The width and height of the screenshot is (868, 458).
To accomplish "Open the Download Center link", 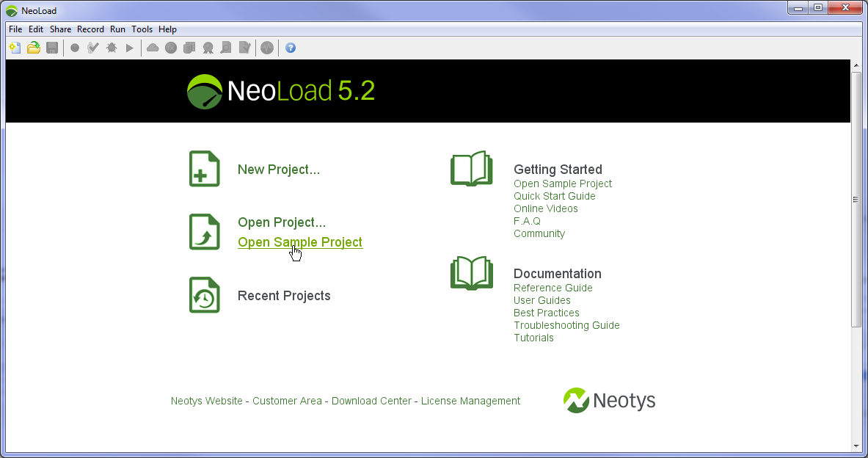I will tap(371, 401).
